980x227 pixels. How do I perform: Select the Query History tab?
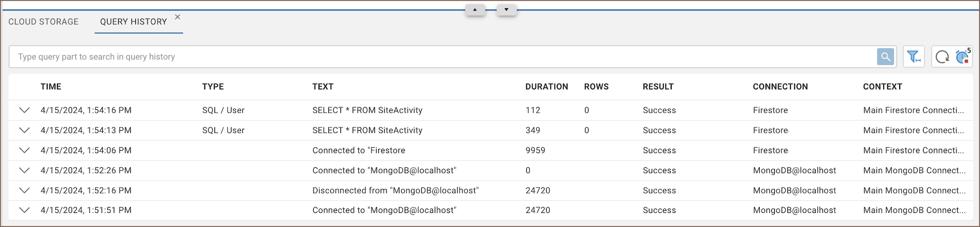[133, 22]
